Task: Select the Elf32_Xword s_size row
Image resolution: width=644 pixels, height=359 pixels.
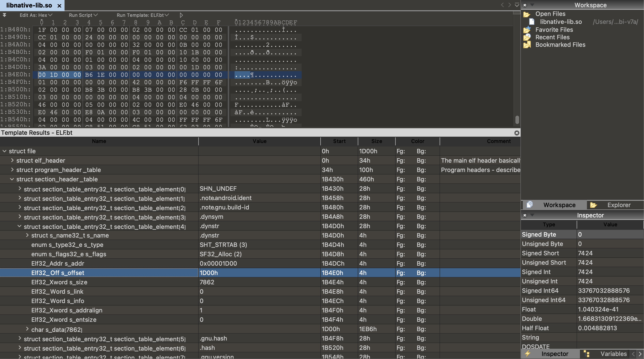Action: (59, 282)
